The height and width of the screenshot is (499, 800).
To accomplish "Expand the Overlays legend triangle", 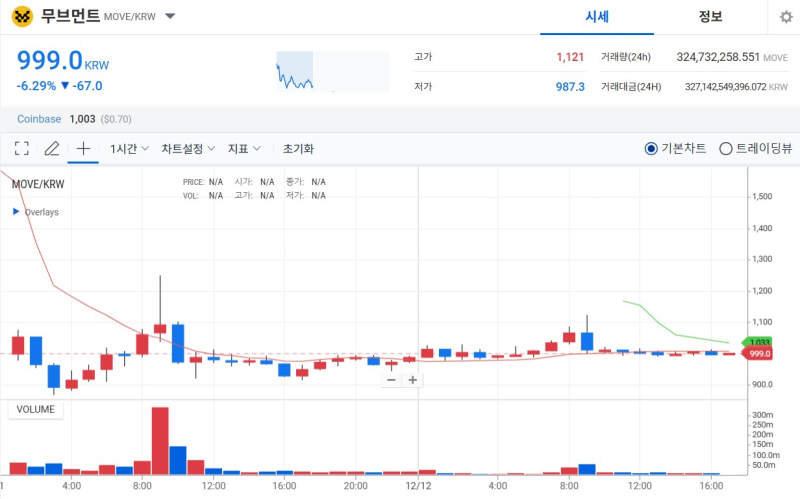I will click(x=16, y=212).
